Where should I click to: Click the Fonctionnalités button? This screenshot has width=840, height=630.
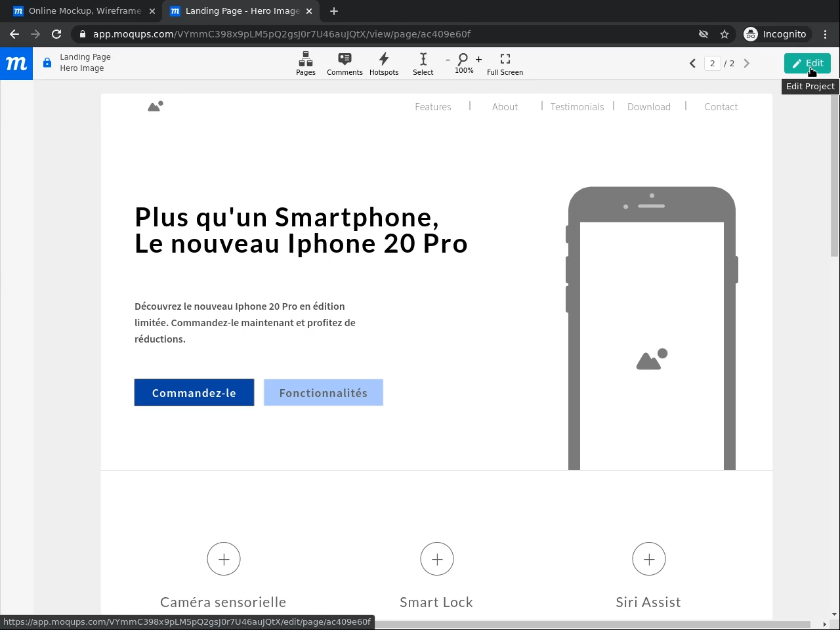pyautogui.click(x=324, y=392)
